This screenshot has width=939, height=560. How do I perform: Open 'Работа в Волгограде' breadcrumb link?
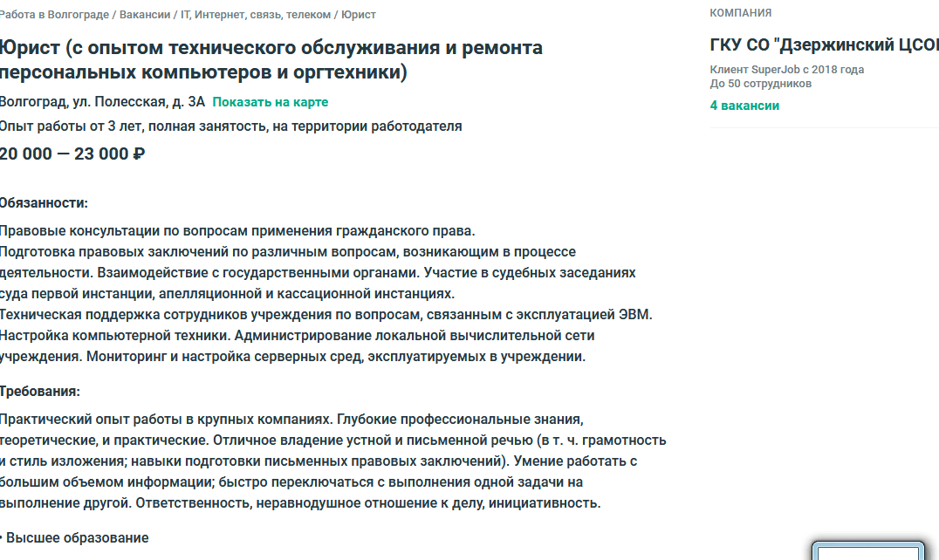click(x=54, y=15)
